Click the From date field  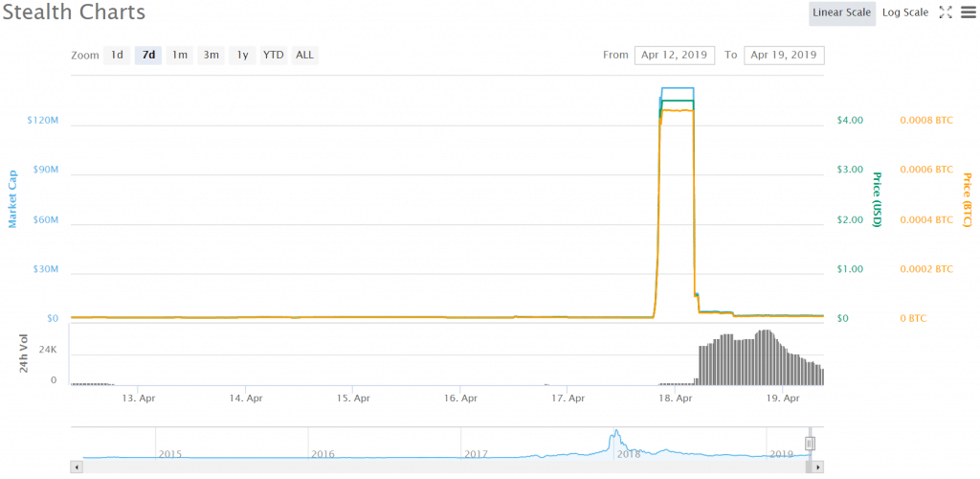pyautogui.click(x=674, y=55)
